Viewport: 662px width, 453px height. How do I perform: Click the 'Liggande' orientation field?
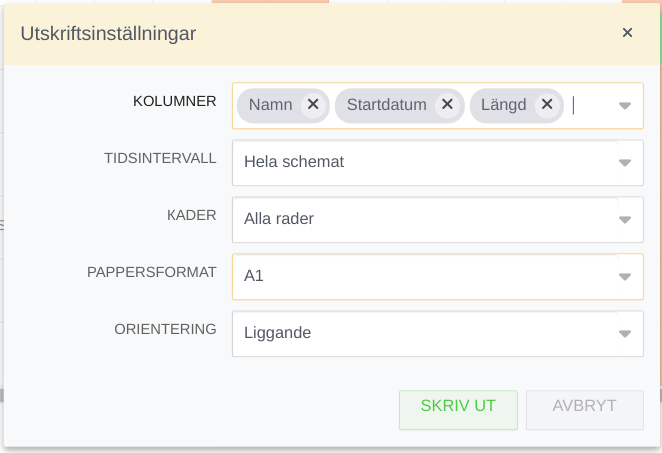tap(420, 333)
